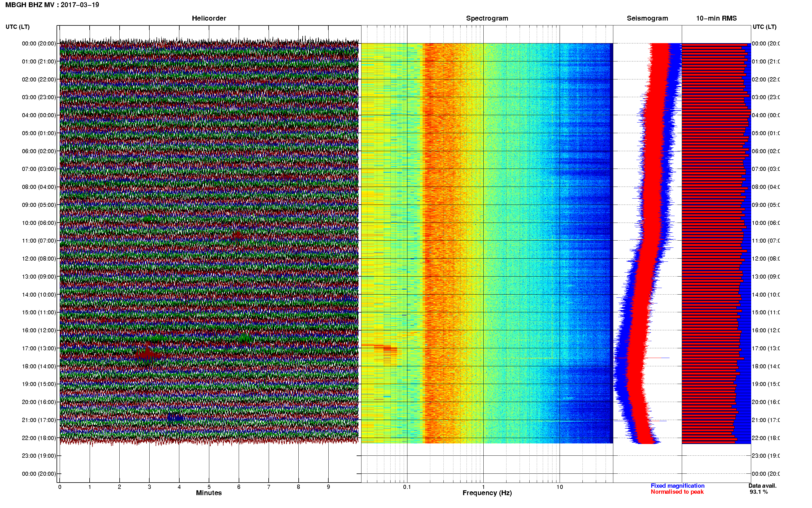Click minutes-axis tick label "0"
This screenshot has width=812, height=508.
click(60, 487)
